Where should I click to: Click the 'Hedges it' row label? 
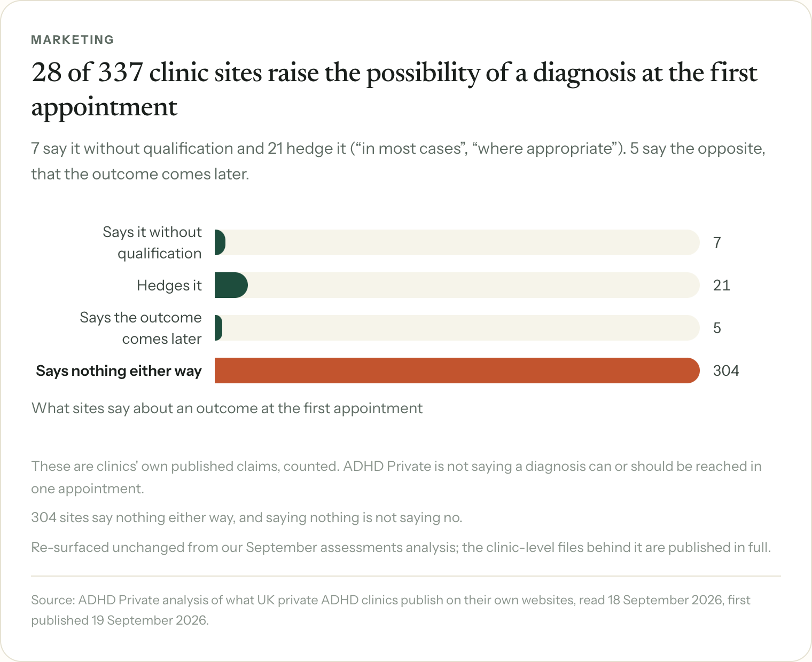click(169, 285)
